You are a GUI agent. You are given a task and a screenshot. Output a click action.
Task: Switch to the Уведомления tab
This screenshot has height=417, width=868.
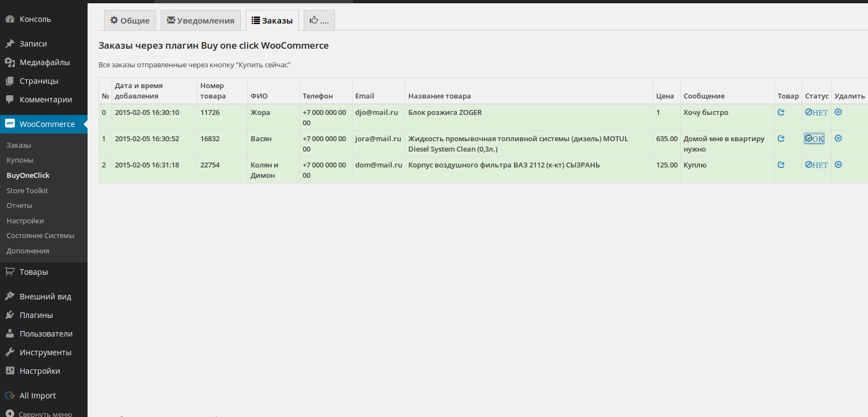tap(201, 20)
